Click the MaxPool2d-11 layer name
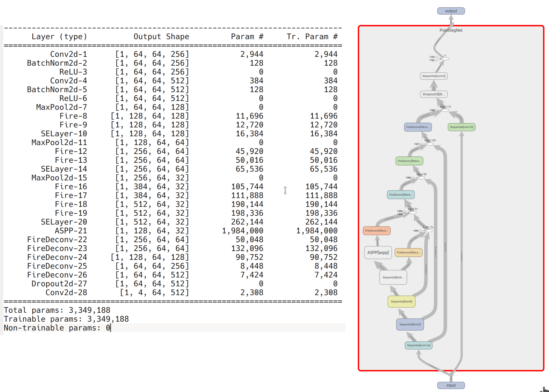The height and width of the screenshot is (392, 549). 59,142
